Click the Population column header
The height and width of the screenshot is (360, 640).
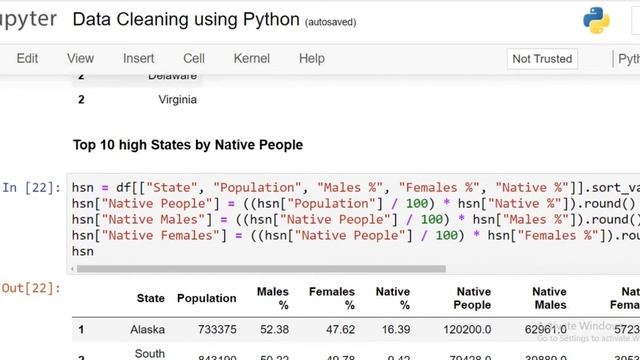point(207,298)
